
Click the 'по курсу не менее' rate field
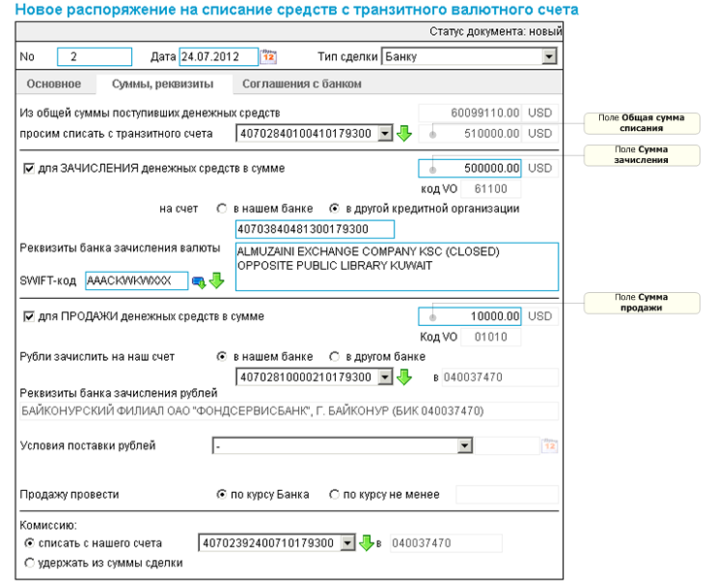507,495
